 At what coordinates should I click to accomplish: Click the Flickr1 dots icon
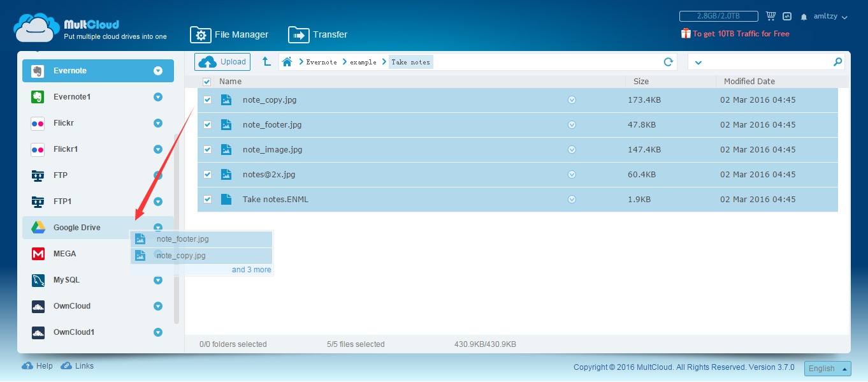pyautogui.click(x=38, y=149)
